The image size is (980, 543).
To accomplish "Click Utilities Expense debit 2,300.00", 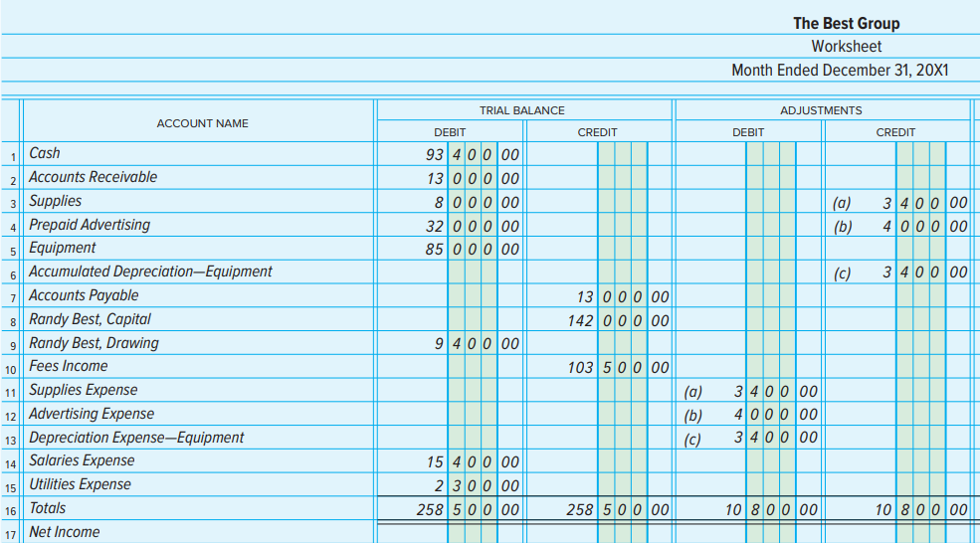I will [x=477, y=486].
